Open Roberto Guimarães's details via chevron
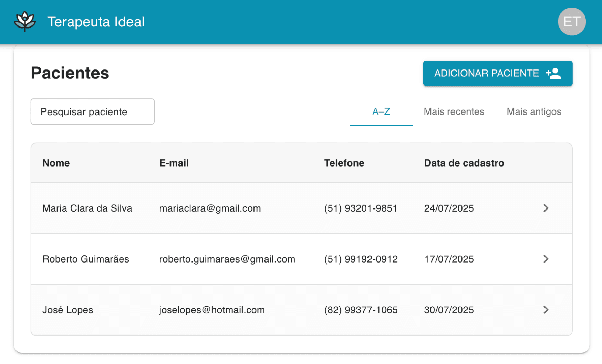Image resolution: width=602 pixels, height=364 pixels. (546, 259)
